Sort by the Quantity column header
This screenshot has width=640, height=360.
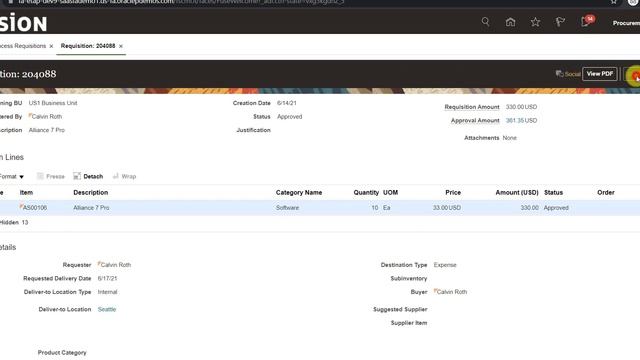366,192
